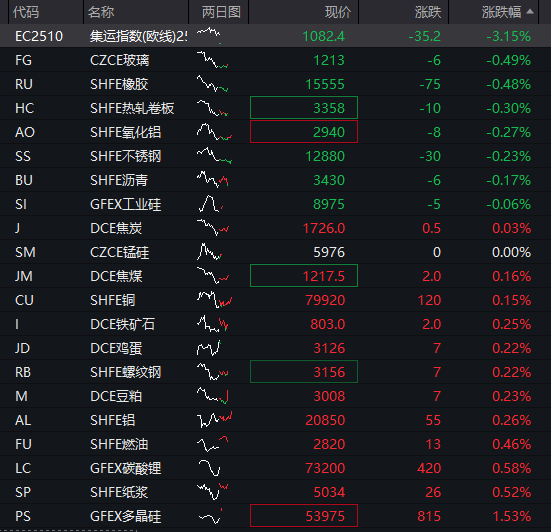The height and width of the screenshot is (532, 551).
Task: Select SM code cell
Action: click(25, 252)
